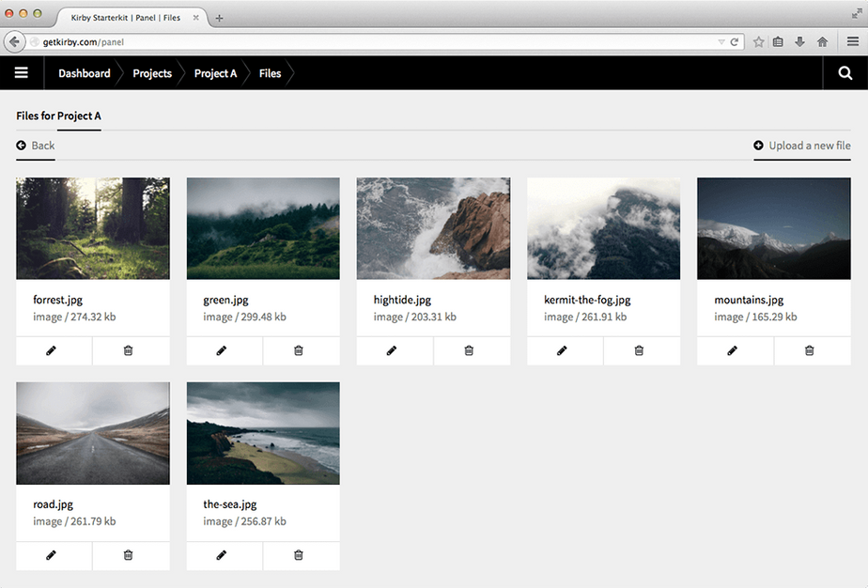This screenshot has width=868, height=588.
Task: Open a new browser tab
Action: click(219, 16)
